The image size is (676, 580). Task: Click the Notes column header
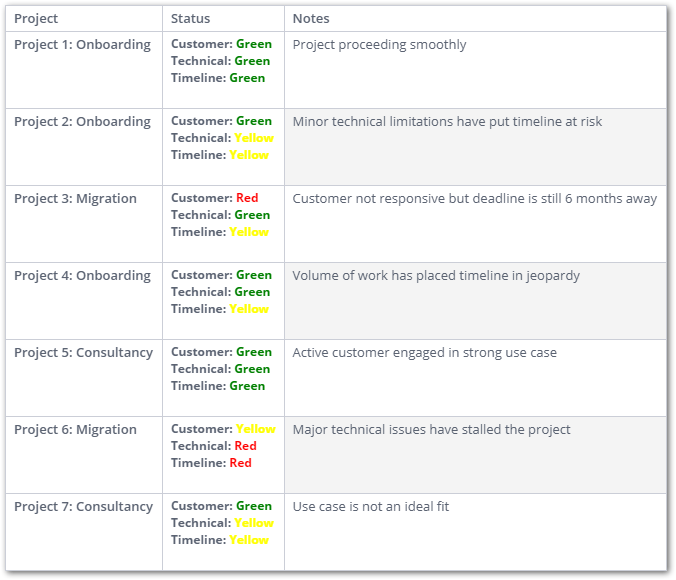coord(311,18)
